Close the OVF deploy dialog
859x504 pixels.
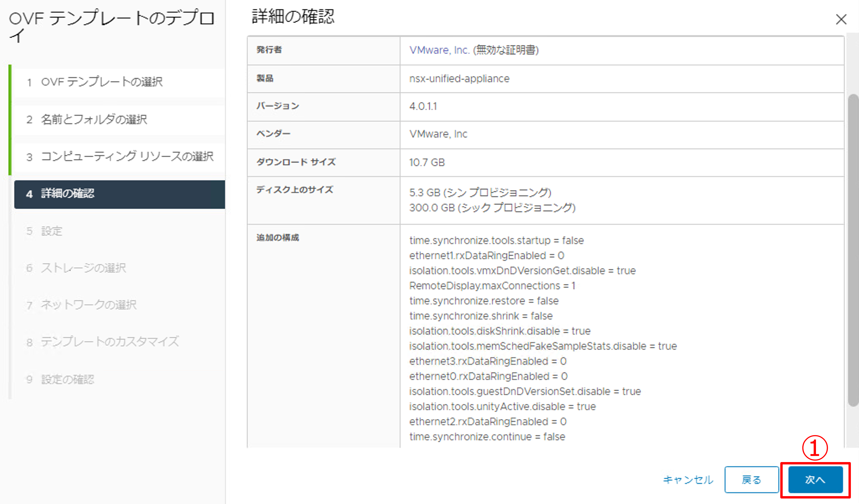click(841, 19)
